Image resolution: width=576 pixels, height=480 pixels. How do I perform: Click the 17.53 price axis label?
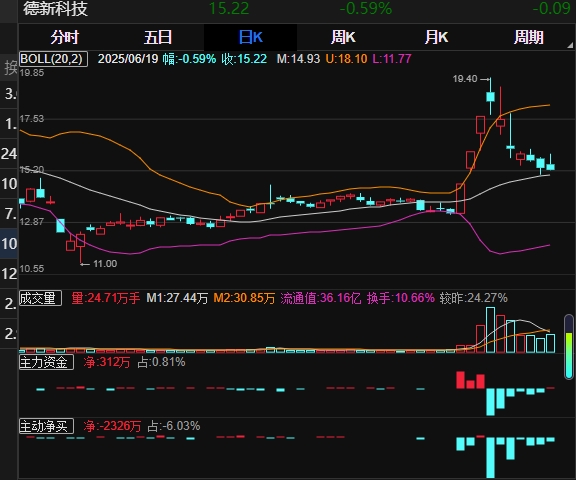point(32,119)
